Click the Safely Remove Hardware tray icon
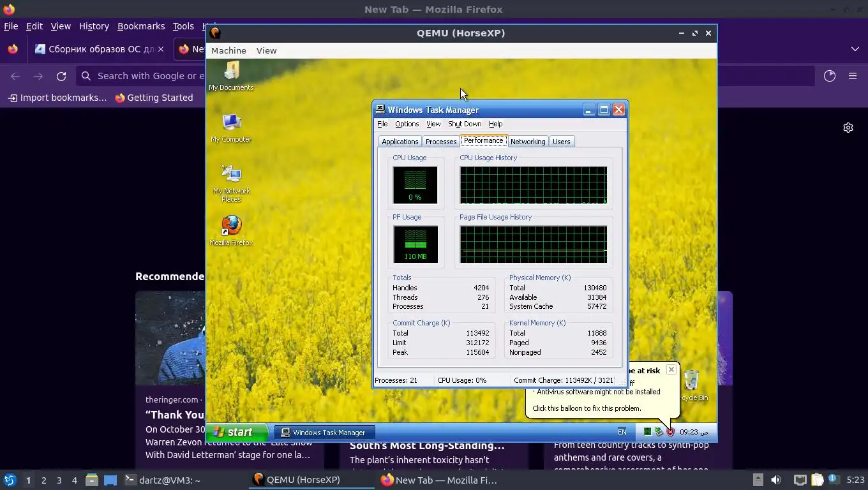 659,432
